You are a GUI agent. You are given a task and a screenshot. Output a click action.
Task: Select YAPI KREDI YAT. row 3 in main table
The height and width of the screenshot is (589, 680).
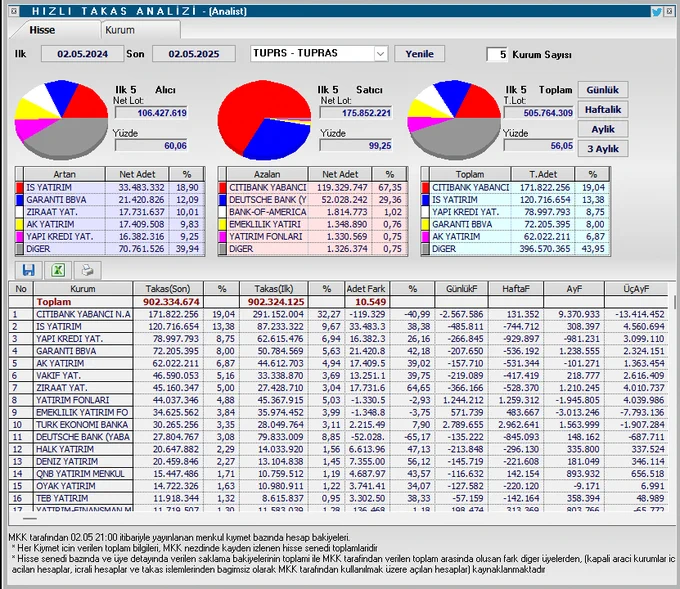(338, 339)
